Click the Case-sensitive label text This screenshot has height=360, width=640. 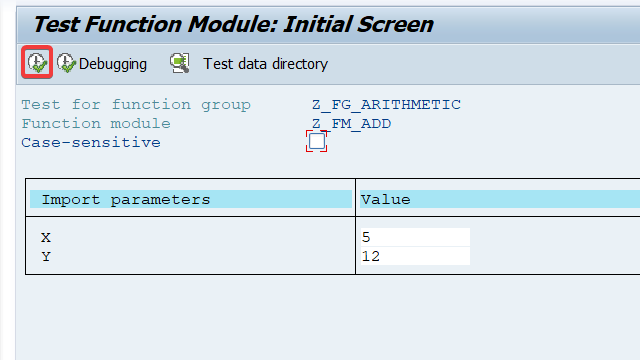click(x=91, y=143)
